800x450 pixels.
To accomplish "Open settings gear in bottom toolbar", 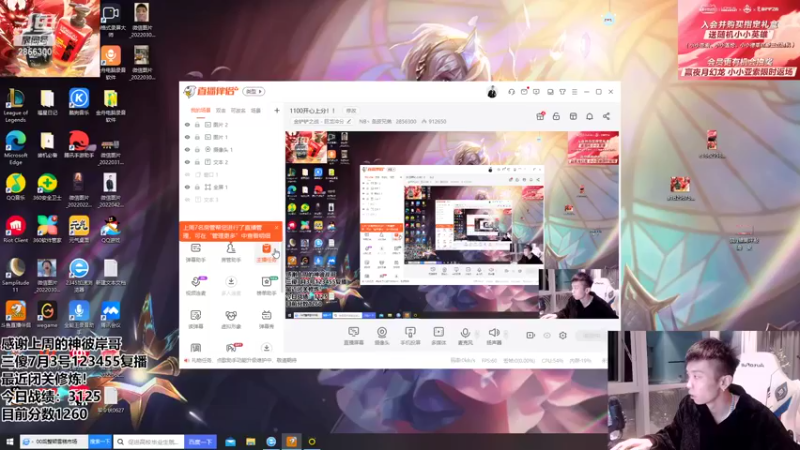I will click(x=563, y=335).
